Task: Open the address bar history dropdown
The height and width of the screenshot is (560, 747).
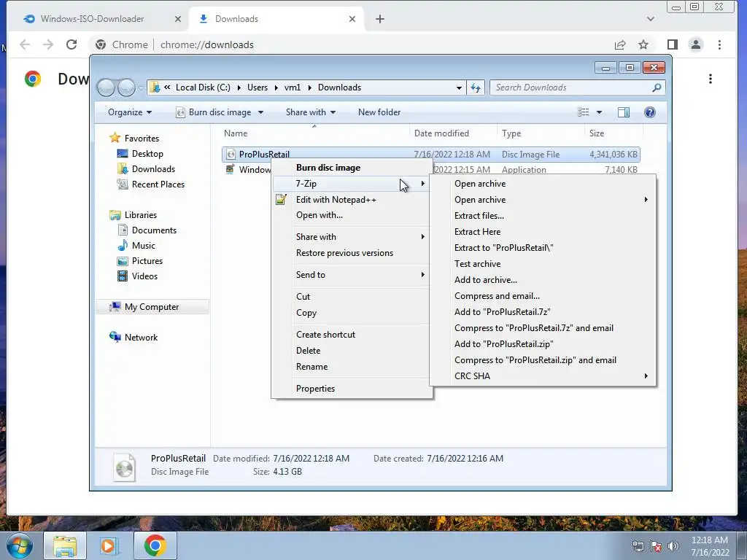Action: click(459, 87)
